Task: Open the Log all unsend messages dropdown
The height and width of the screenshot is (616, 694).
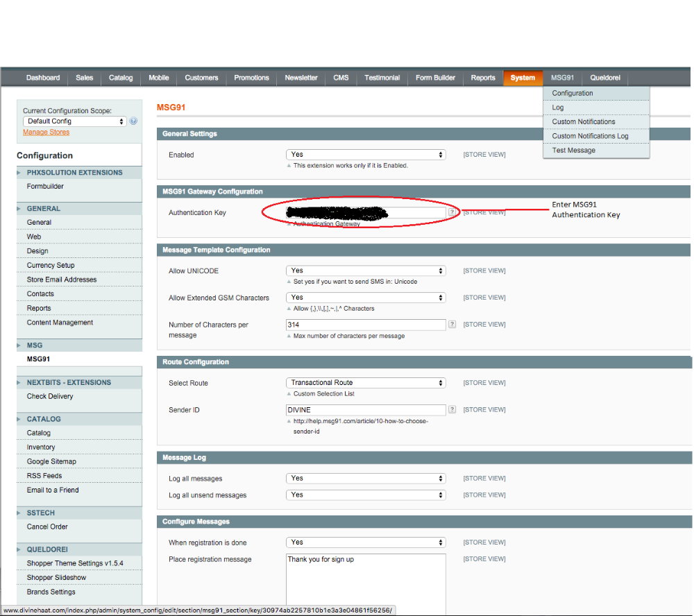Action: tap(366, 495)
